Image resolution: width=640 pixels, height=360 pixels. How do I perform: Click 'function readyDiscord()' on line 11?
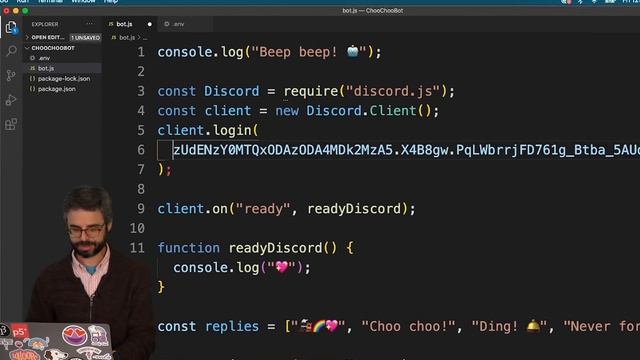tap(247, 248)
